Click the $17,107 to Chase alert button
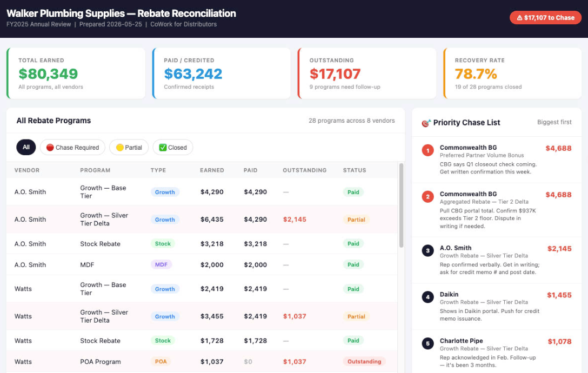 click(545, 18)
